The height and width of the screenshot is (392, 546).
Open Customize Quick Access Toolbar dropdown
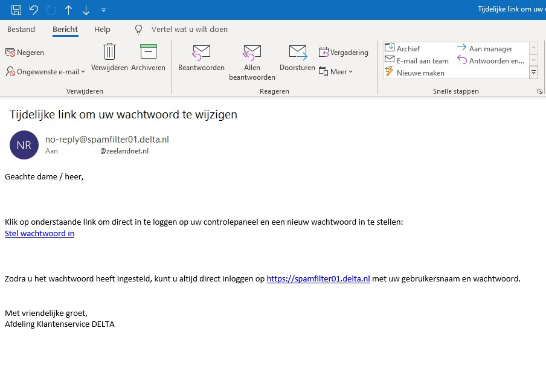click(103, 10)
